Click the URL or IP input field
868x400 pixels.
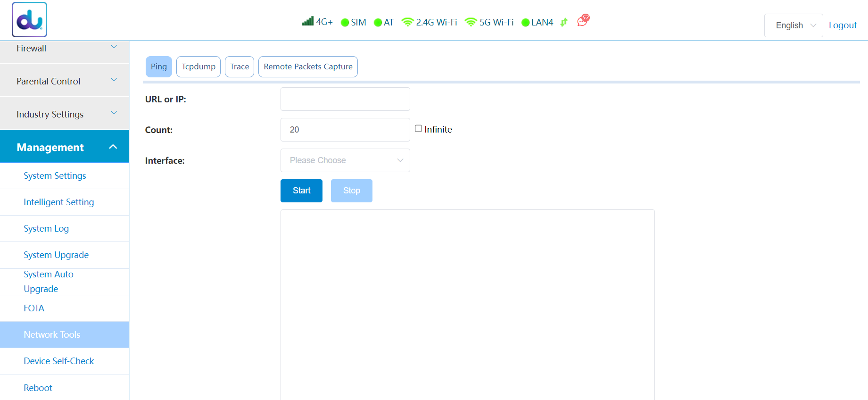[345, 99]
